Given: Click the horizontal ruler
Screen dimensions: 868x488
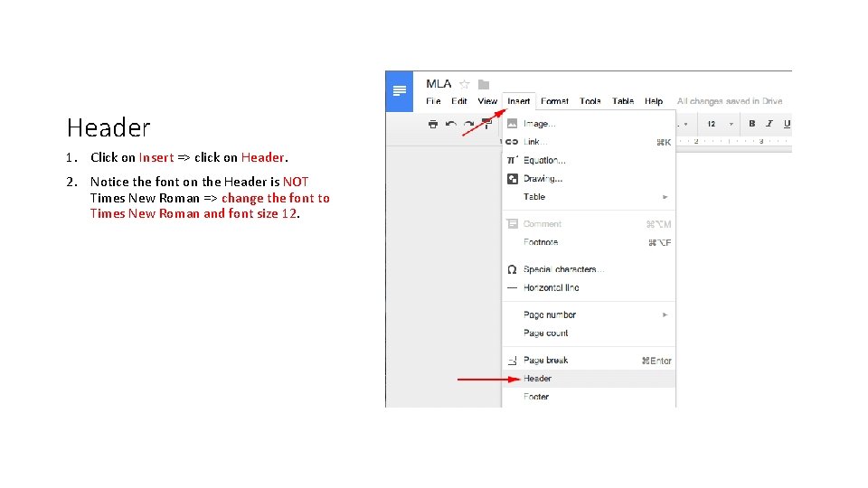Looking at the screenshot, I should [733, 142].
